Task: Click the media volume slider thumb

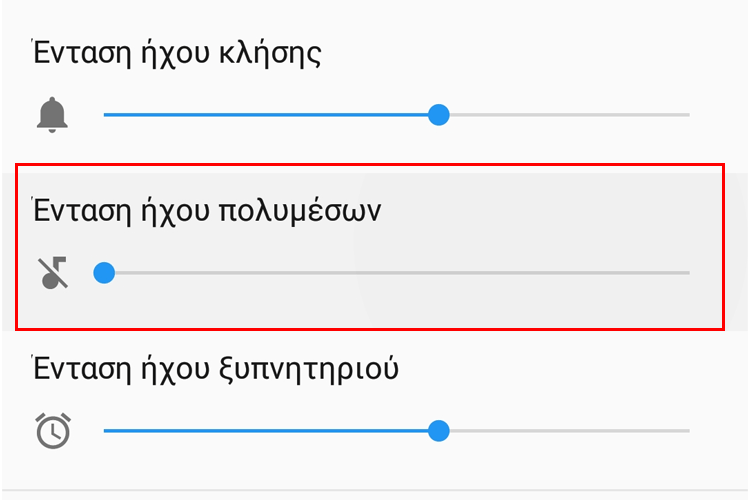Action: [103, 272]
